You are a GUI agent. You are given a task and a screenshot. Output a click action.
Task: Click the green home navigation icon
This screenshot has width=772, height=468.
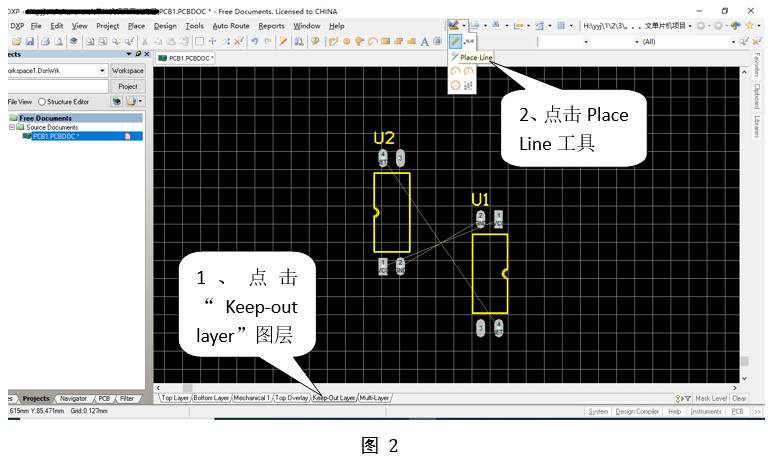point(736,25)
